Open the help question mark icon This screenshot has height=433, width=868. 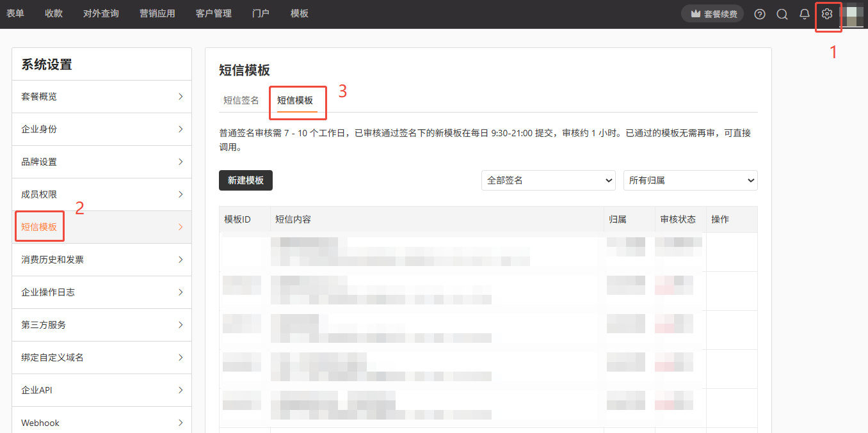coord(760,14)
